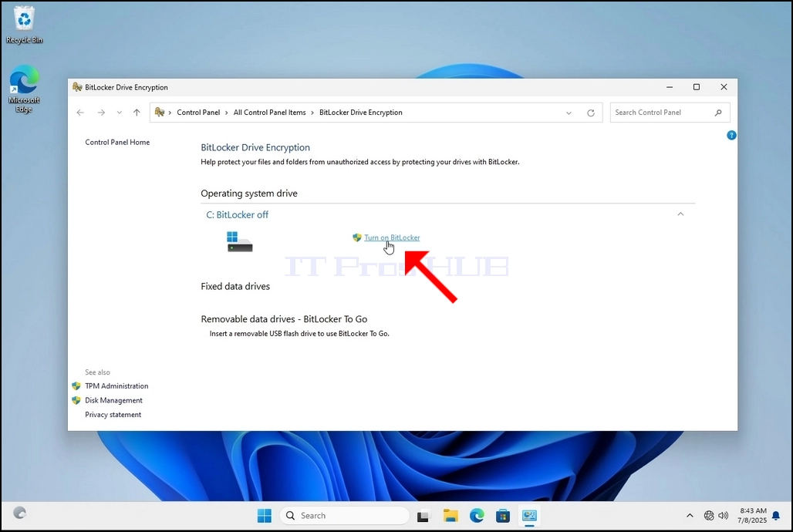This screenshot has width=793, height=532.
Task: Open TPM Administration link
Action: tap(116, 386)
